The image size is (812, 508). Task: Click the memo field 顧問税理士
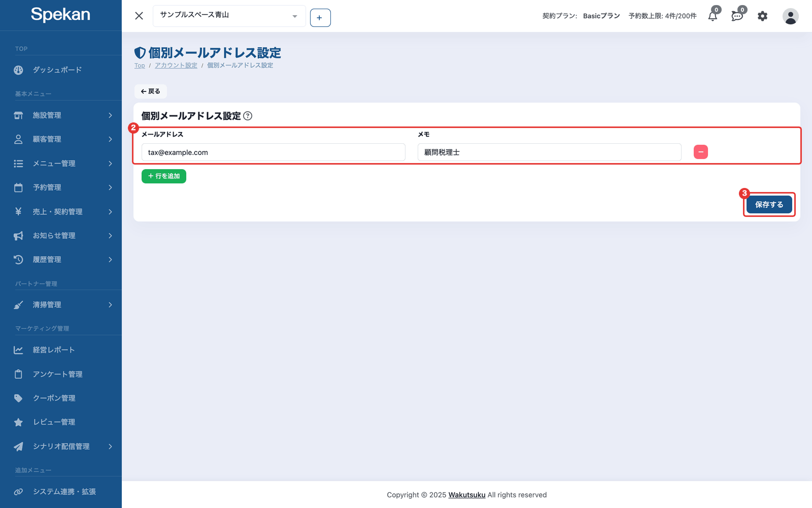[550, 152]
